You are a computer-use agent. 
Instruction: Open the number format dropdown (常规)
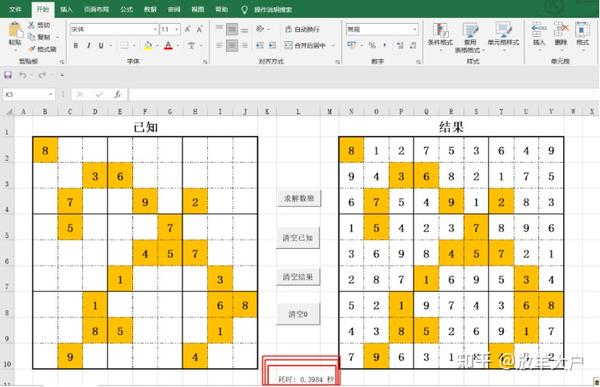(x=415, y=29)
